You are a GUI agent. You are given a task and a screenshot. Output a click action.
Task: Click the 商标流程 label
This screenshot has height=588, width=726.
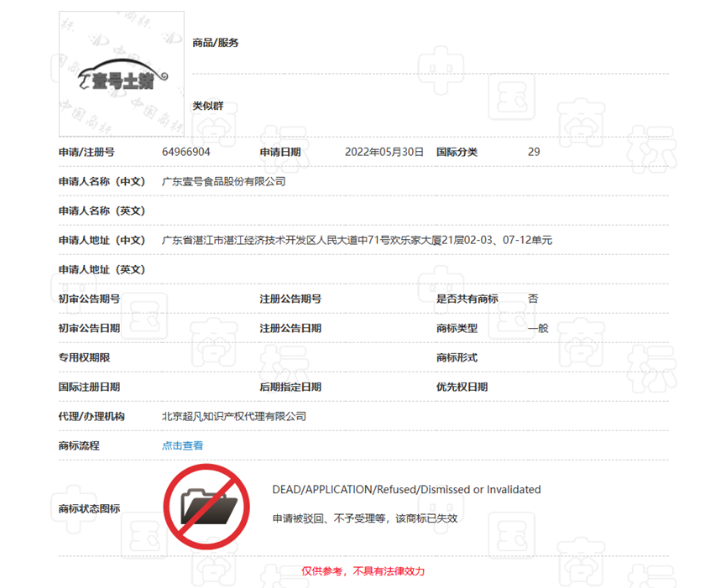click(79, 445)
